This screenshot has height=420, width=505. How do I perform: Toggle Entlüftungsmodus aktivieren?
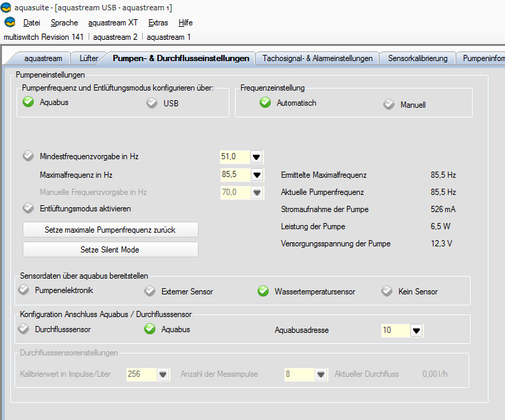77,209
